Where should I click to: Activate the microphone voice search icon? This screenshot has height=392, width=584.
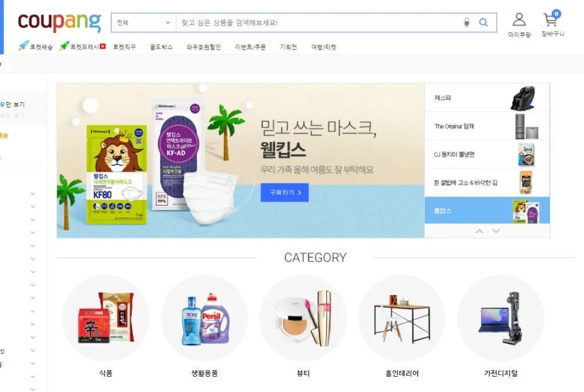tap(466, 23)
